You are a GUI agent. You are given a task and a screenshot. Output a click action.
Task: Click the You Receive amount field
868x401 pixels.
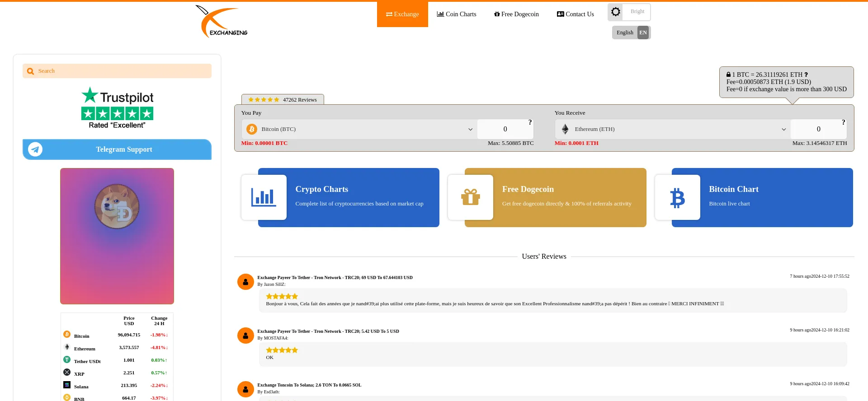[x=818, y=129]
